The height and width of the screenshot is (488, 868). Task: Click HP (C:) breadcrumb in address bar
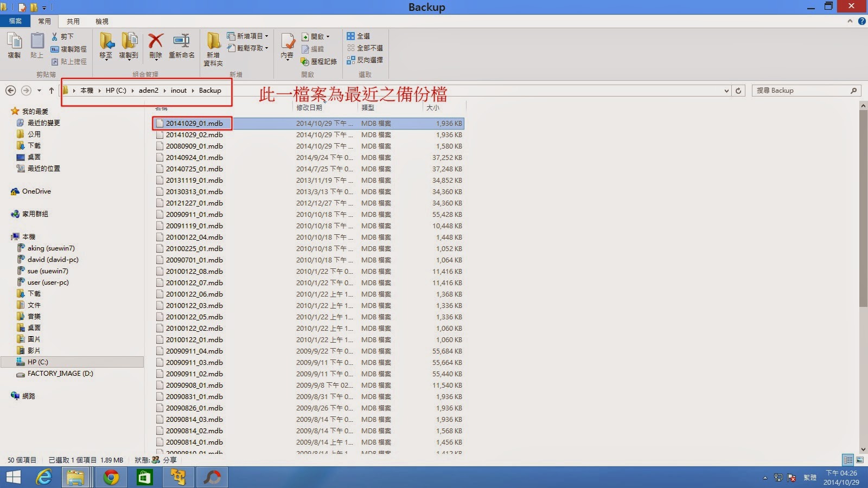coord(116,91)
